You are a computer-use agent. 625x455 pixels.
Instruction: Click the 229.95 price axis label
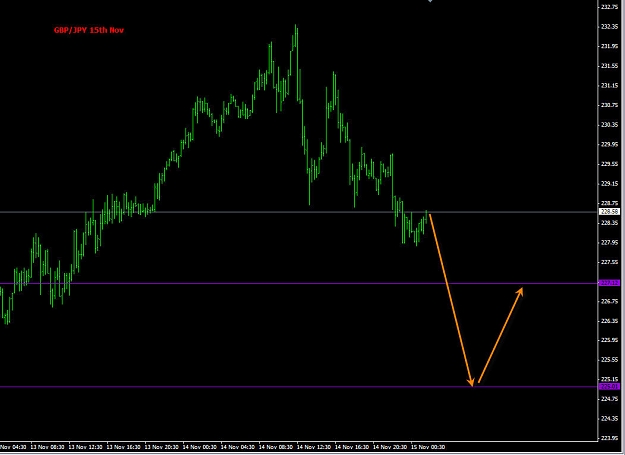(609, 144)
